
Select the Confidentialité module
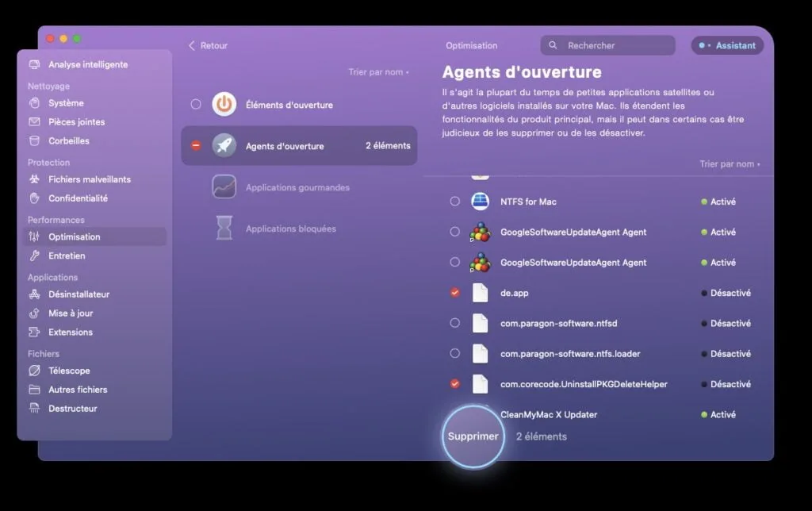click(79, 198)
